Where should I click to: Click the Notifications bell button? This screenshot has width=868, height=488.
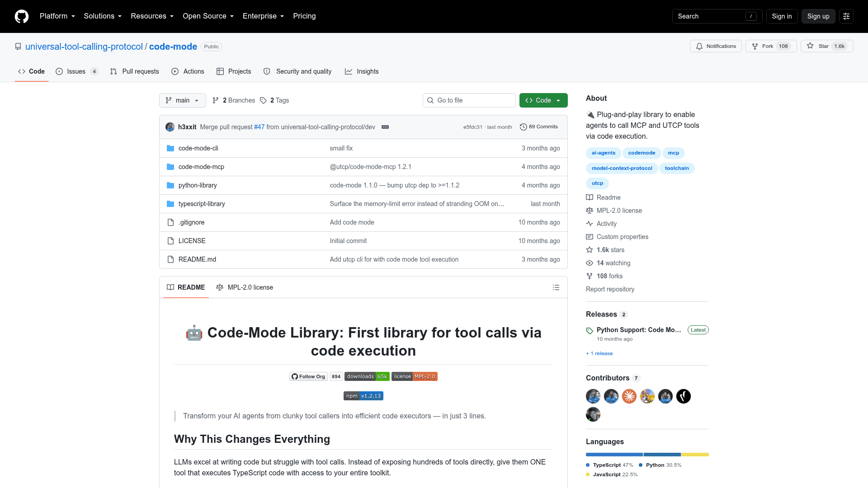tap(716, 46)
